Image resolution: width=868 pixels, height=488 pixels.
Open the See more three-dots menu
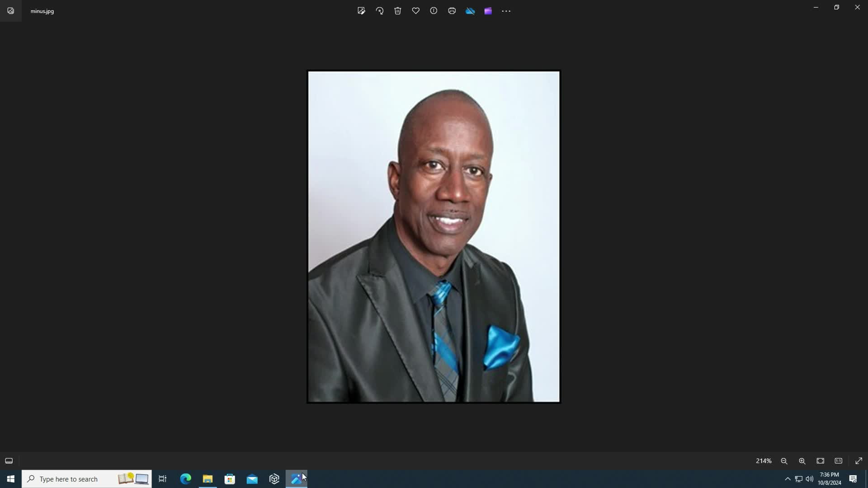point(506,11)
